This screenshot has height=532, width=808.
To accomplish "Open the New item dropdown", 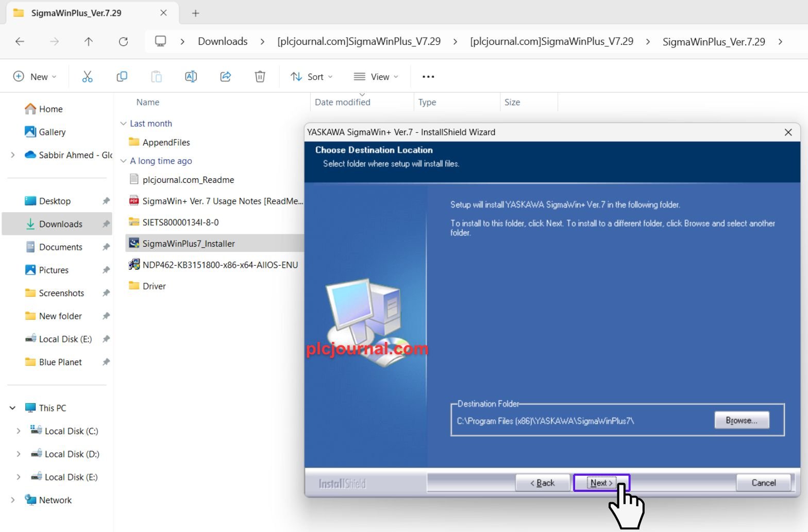I will pyautogui.click(x=35, y=77).
